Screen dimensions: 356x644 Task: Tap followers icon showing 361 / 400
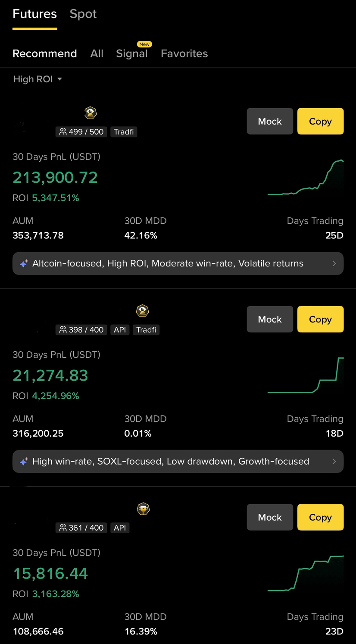click(x=63, y=528)
